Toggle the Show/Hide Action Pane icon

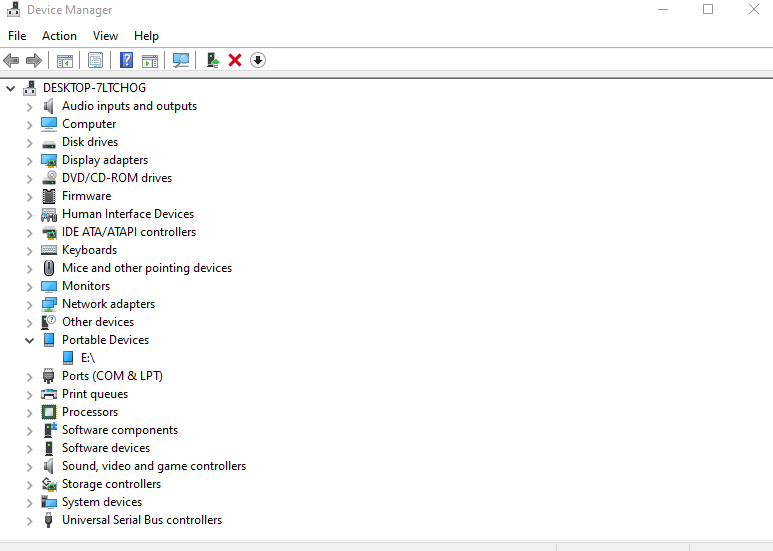tap(150, 61)
